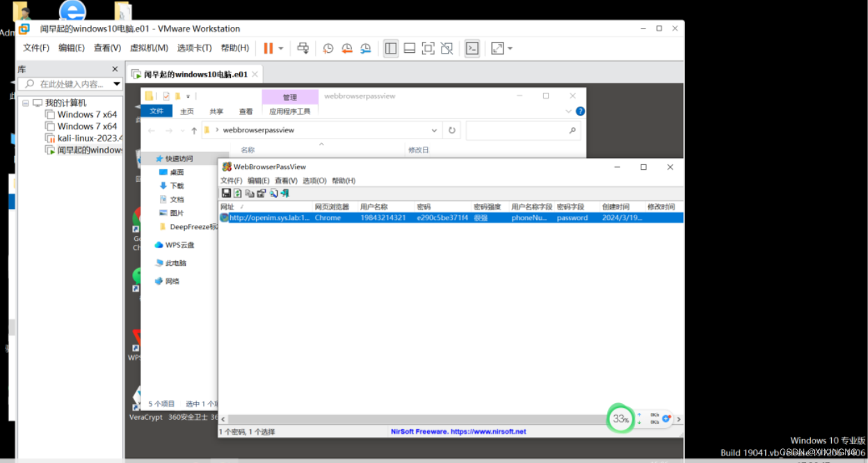Enter VMware full screen mode
868x463 pixels.
point(428,48)
